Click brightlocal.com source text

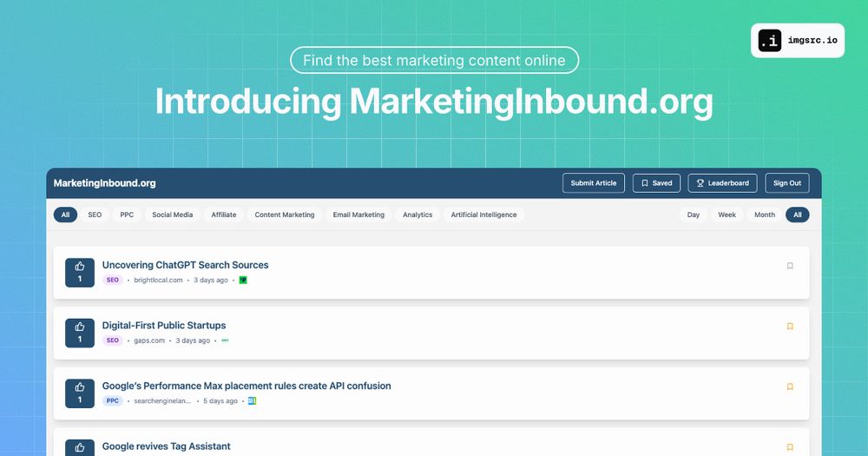(158, 281)
